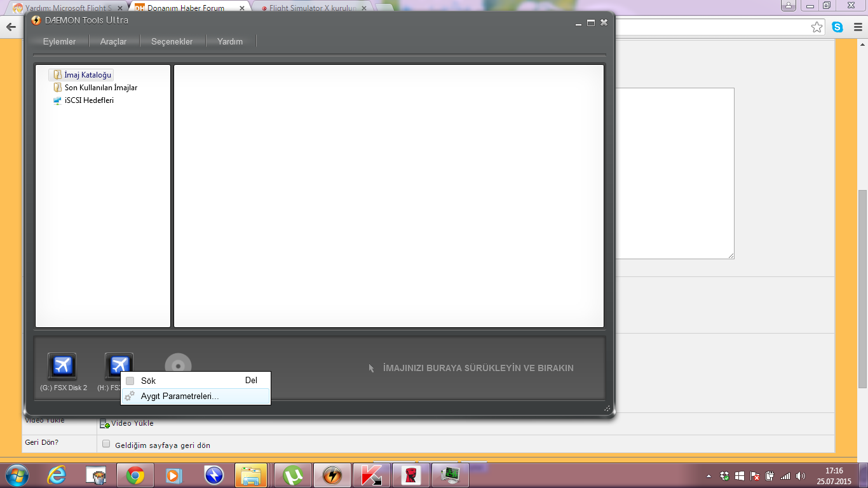Click the Son Kullanılan İmajlar folder icon
This screenshot has height=488, width=868.
[58, 88]
